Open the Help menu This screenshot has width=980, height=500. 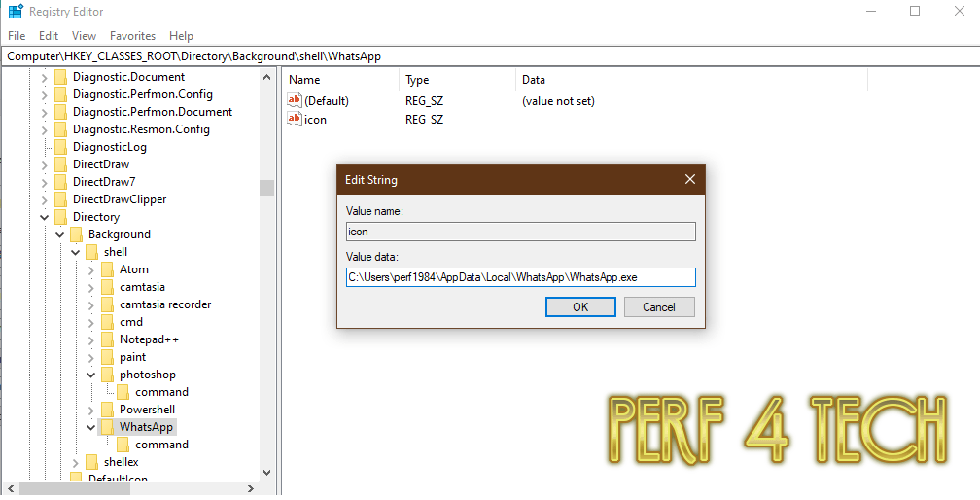pos(181,36)
